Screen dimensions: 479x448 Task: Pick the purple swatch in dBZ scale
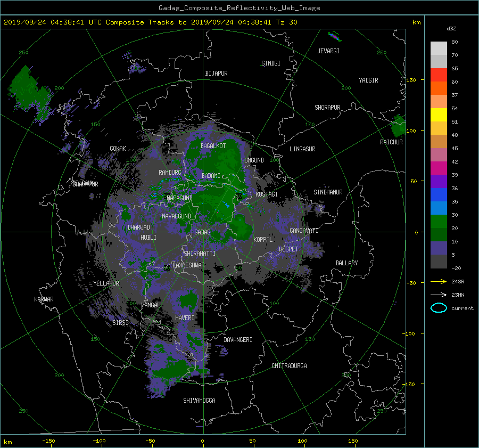click(439, 181)
